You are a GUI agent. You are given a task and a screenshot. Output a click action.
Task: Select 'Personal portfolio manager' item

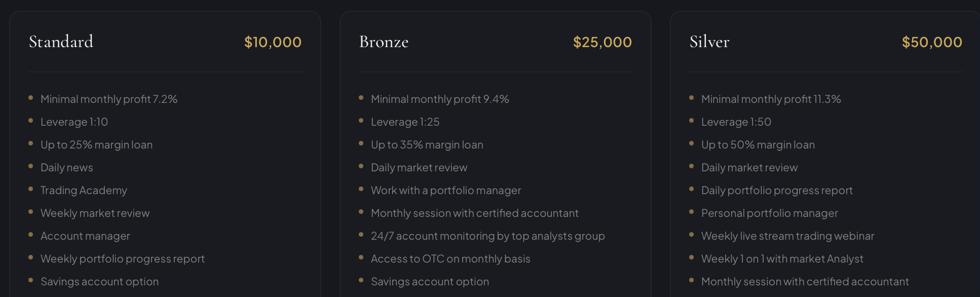(x=769, y=213)
